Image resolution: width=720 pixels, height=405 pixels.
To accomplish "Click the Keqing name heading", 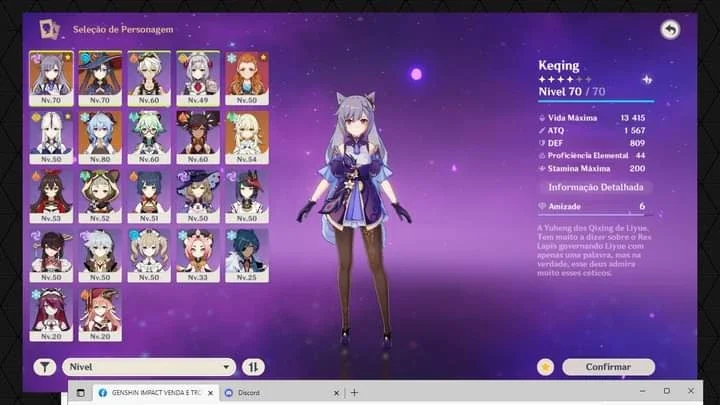I will [559, 66].
